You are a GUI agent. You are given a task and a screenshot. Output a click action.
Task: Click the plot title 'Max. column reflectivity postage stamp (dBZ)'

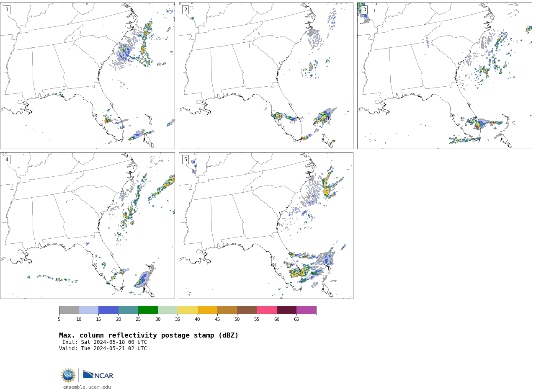point(149,335)
